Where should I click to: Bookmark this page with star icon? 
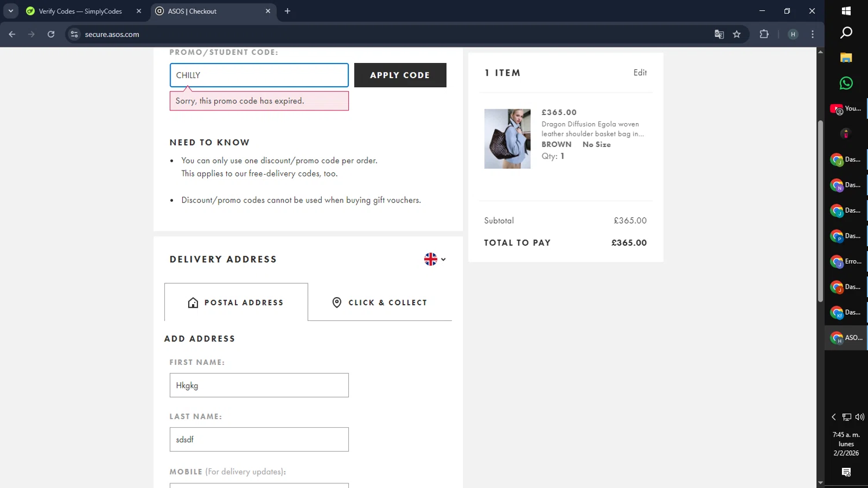pyautogui.click(x=737, y=34)
